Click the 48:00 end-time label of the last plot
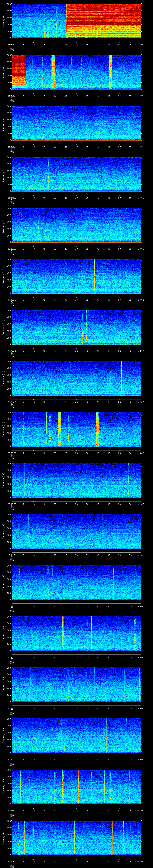This screenshot has width=153, height=868. pos(141,861)
